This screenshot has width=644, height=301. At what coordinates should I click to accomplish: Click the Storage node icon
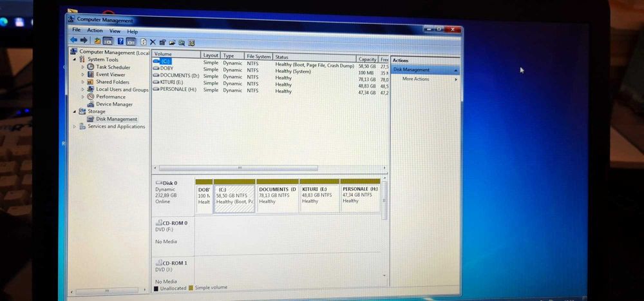[82, 112]
